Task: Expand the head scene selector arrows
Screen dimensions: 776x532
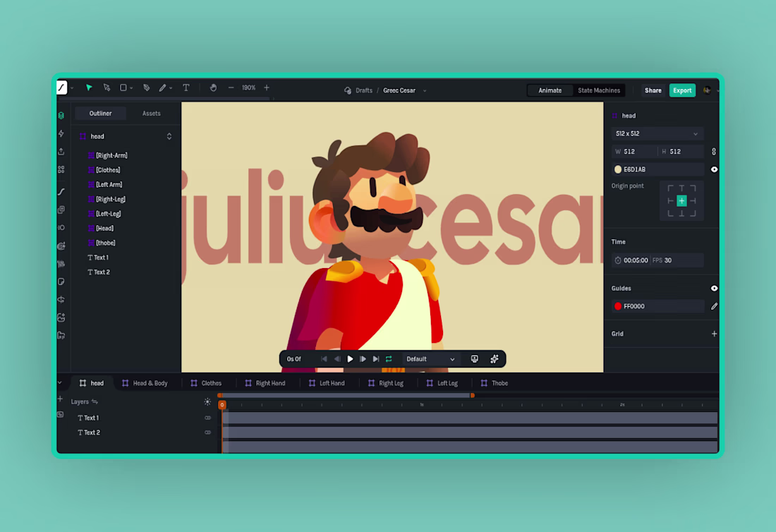Action: pyautogui.click(x=169, y=137)
